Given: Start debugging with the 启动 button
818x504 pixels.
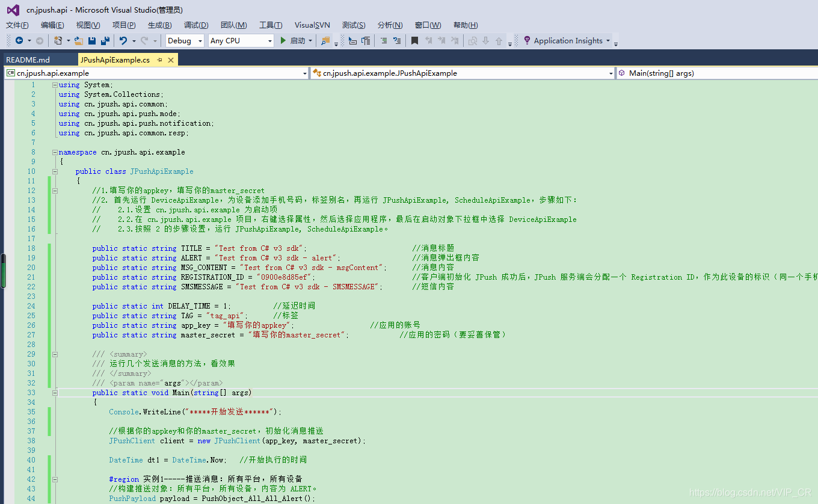Looking at the screenshot, I should 293,40.
